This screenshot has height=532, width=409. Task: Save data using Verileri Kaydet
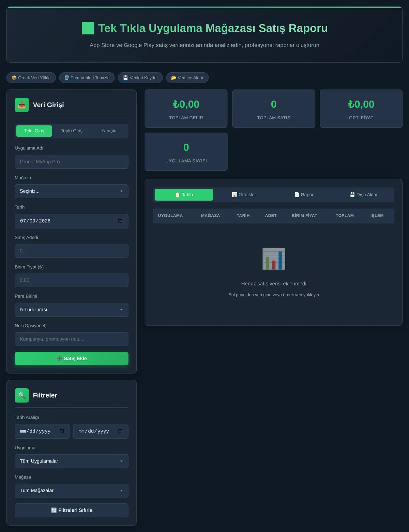pyautogui.click(x=140, y=78)
